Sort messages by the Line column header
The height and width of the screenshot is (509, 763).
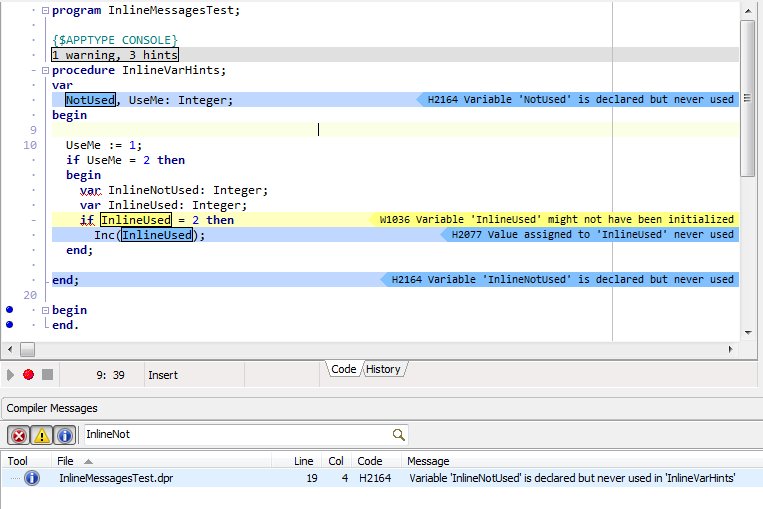coord(298,461)
